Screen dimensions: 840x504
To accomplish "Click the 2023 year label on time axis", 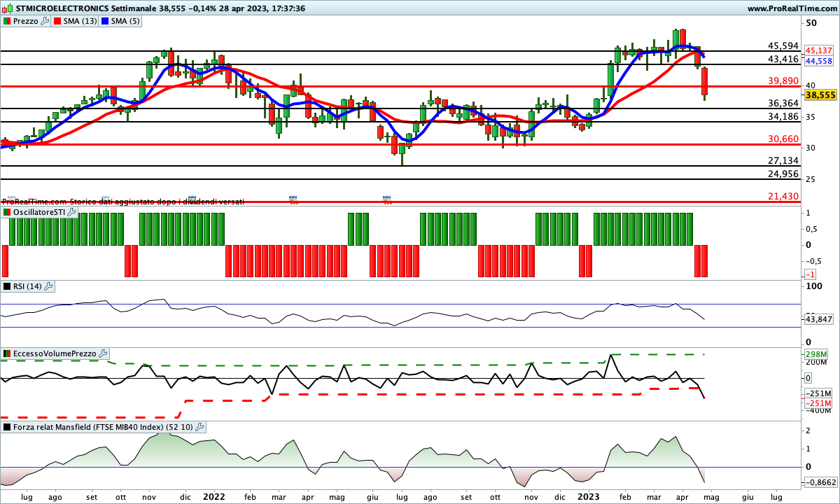I will tap(589, 496).
